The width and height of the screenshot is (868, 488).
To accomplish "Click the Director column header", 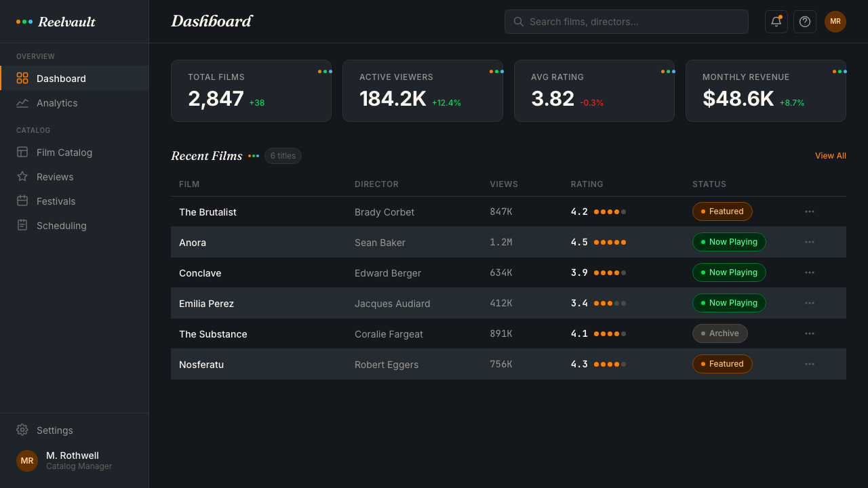I will [376, 184].
